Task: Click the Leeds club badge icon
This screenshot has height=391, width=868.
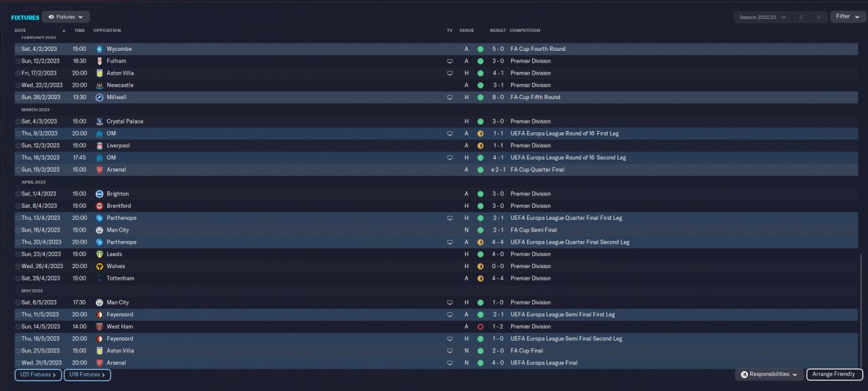Action: (x=100, y=255)
